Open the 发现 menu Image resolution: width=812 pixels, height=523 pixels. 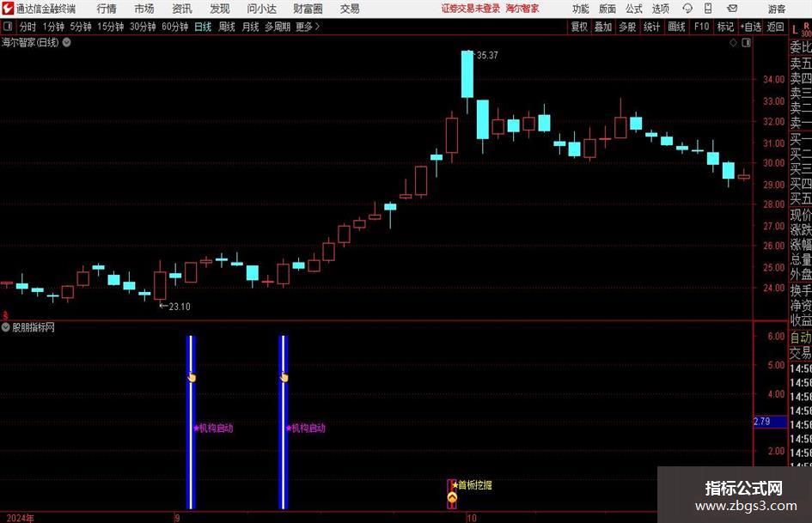tap(220, 9)
